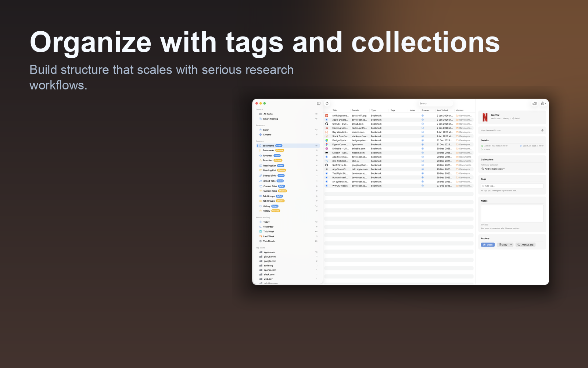
Task: Click the share button chevron
Action: pos(545,103)
